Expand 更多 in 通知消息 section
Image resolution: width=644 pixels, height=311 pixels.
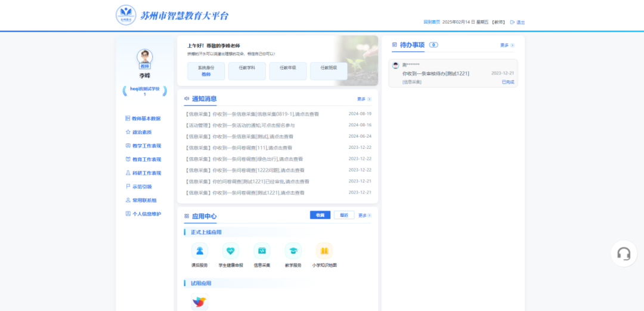click(x=364, y=99)
